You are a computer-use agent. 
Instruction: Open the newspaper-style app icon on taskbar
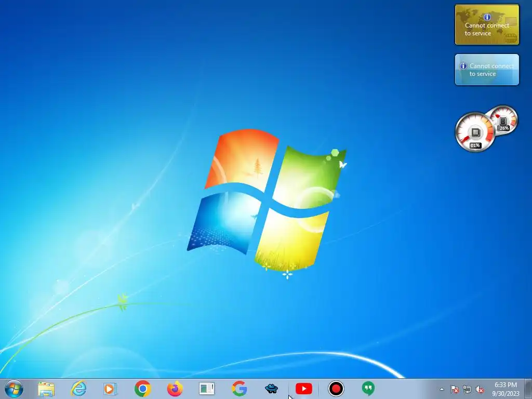207,389
